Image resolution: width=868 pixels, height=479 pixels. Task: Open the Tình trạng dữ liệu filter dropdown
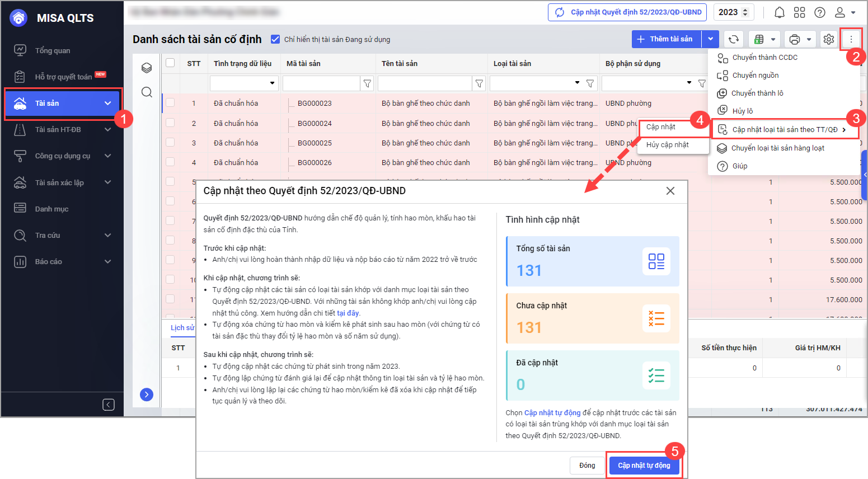(272, 83)
